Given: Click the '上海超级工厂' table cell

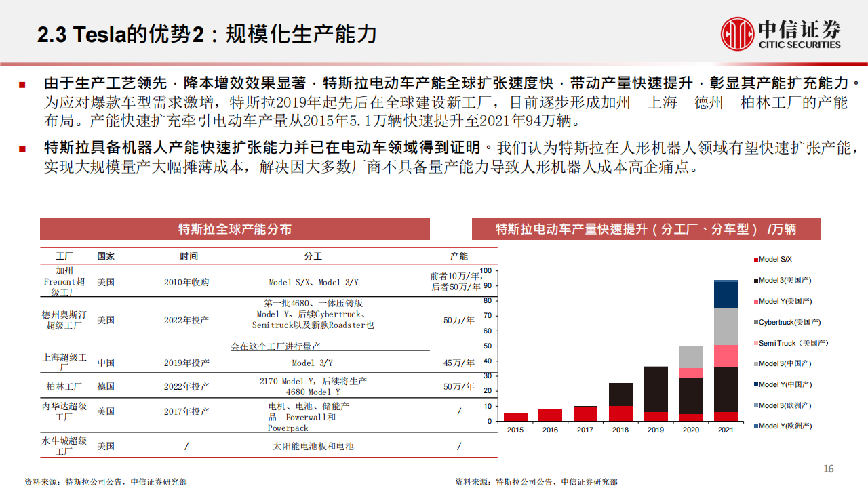Looking at the screenshot, I should [x=64, y=363].
